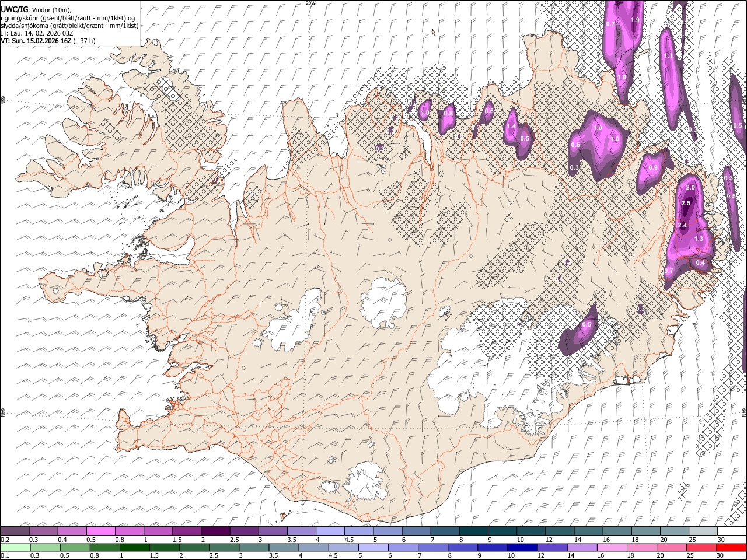Screen dimensions: 747x560
Task: Click the darkest purple 2–2.5 snowfall legend swatch
Action: [x=215, y=531]
